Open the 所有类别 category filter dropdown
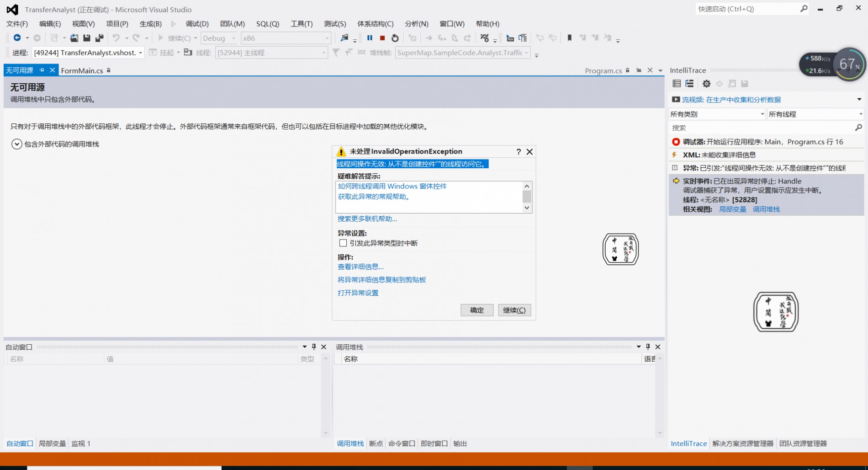868x470 pixels. [717, 114]
